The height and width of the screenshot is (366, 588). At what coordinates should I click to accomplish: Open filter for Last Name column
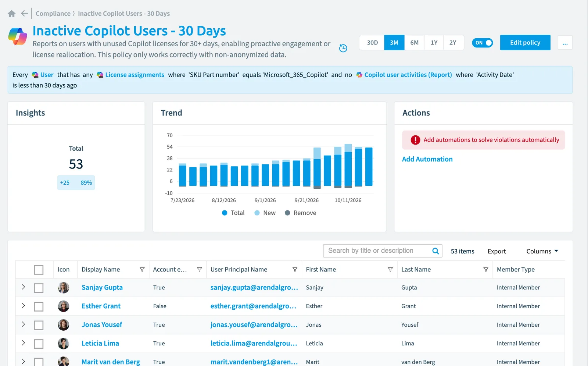486,270
